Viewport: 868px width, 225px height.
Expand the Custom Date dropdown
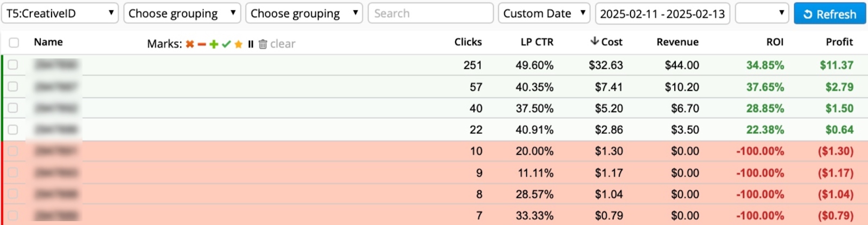544,14
